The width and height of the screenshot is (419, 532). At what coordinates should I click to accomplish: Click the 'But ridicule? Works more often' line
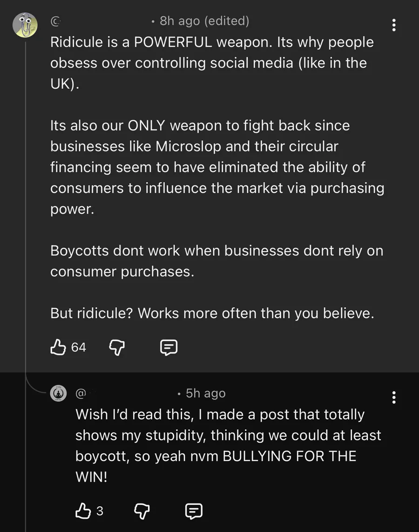212,314
